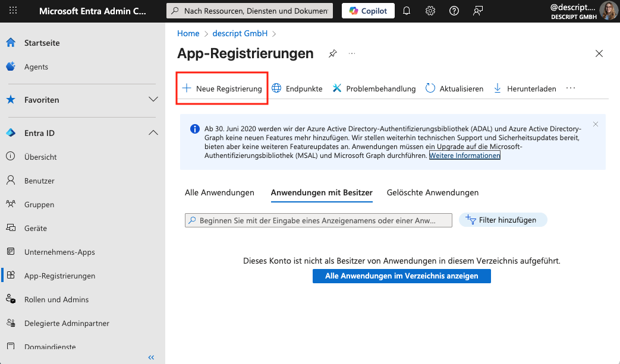Collapse the Entra ID section

pyautogui.click(x=153, y=132)
